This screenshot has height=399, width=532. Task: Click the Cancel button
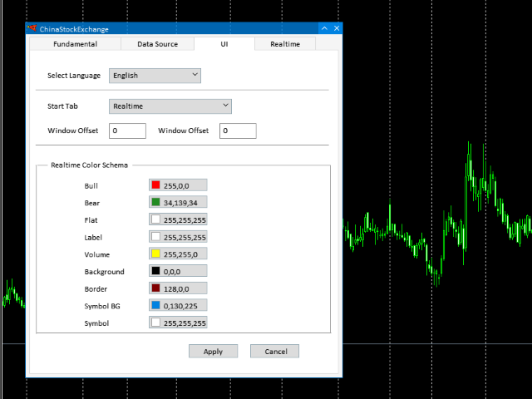(274, 352)
